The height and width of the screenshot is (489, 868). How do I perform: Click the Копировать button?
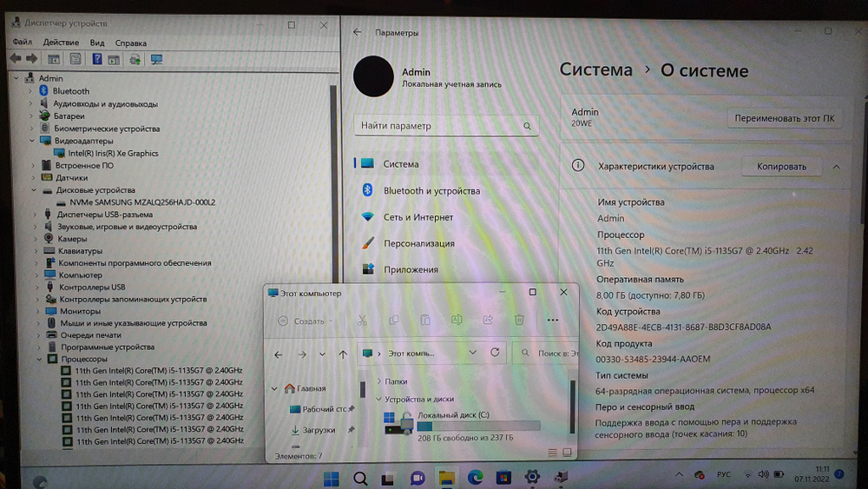pos(781,166)
